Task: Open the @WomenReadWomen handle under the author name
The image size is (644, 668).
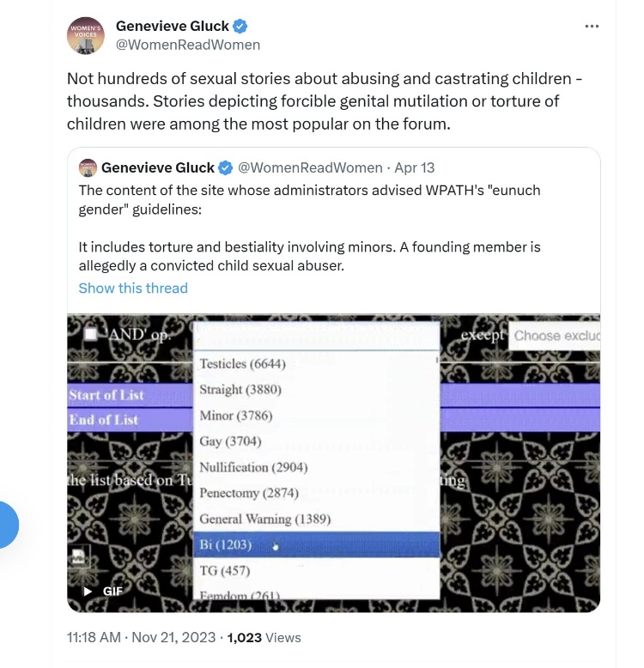Action: [x=188, y=45]
